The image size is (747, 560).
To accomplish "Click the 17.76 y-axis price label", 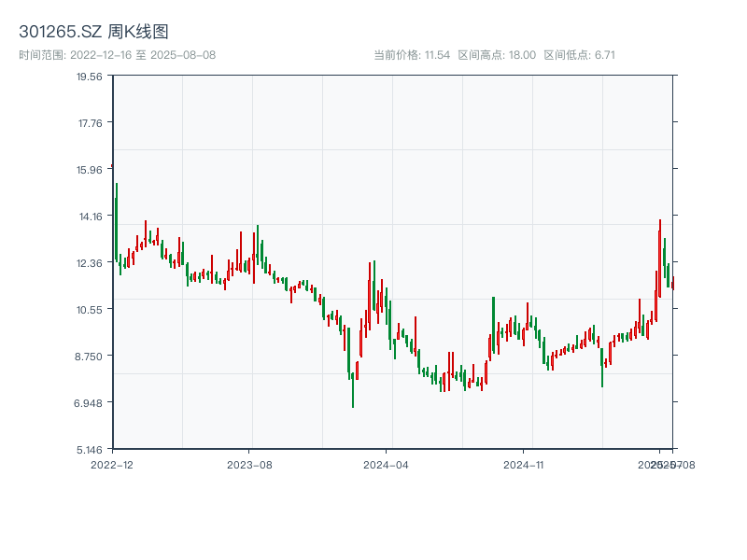I will [90, 123].
